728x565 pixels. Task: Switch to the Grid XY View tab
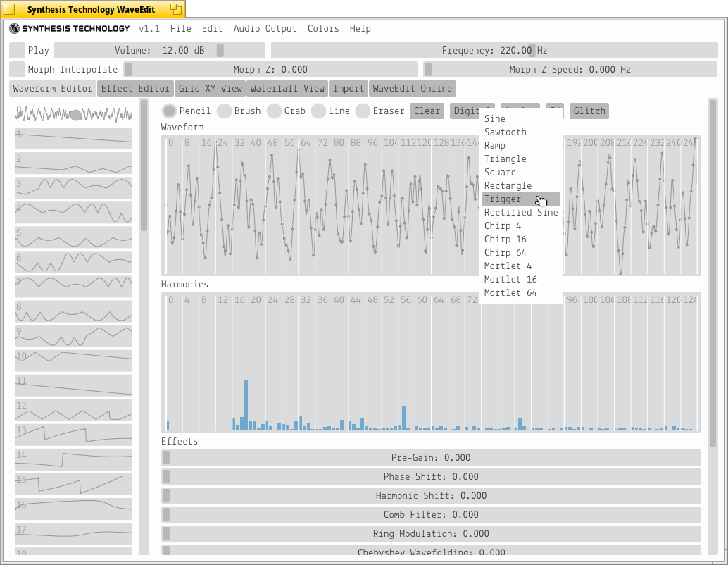tap(211, 88)
